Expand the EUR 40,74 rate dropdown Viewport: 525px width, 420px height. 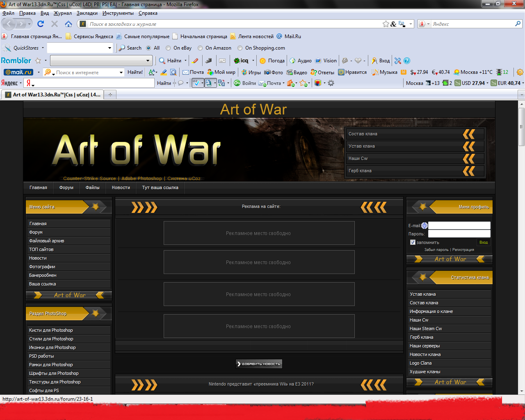click(523, 83)
